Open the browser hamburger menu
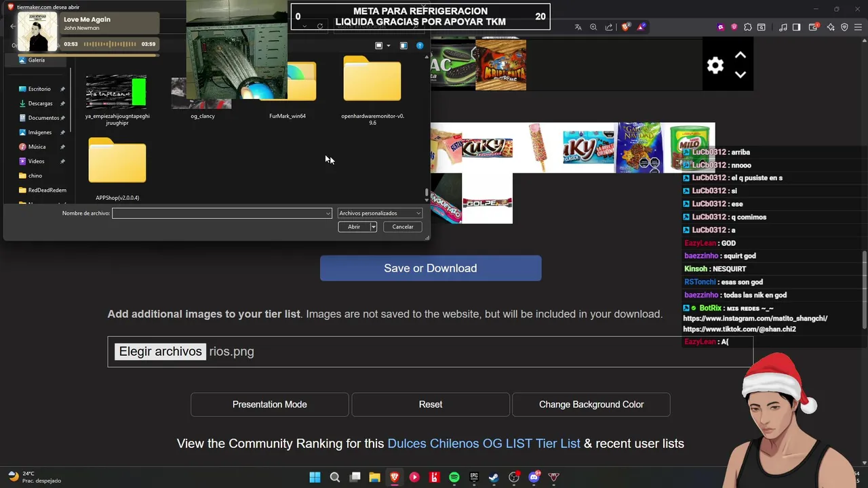Screen dimensions: 868x488 pyautogui.click(x=859, y=27)
